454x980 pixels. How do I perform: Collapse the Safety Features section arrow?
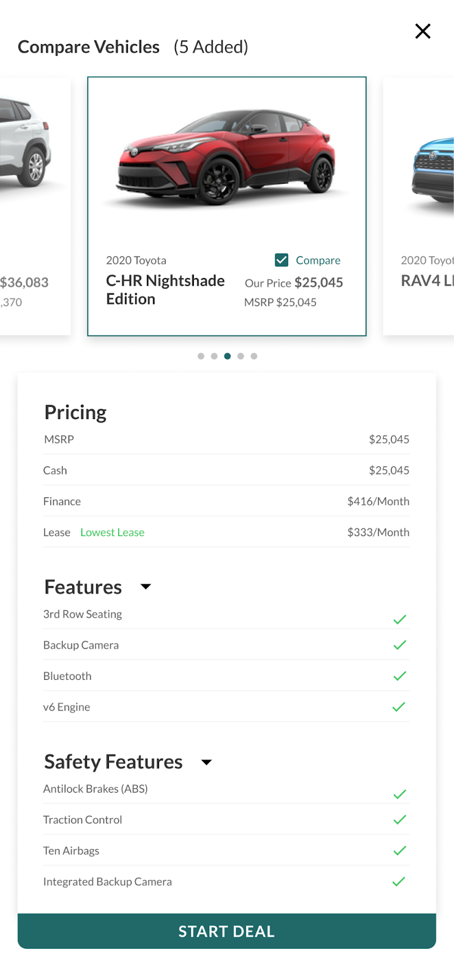pyautogui.click(x=207, y=762)
